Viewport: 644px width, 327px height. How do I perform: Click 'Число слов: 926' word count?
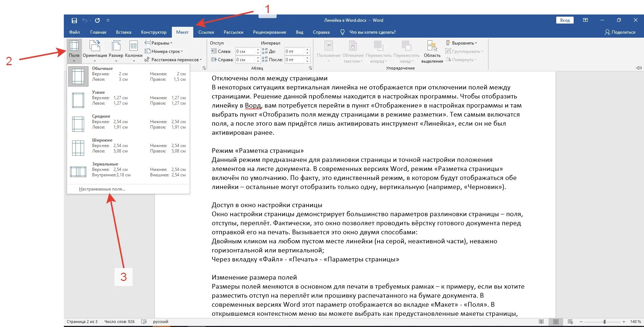click(x=119, y=322)
